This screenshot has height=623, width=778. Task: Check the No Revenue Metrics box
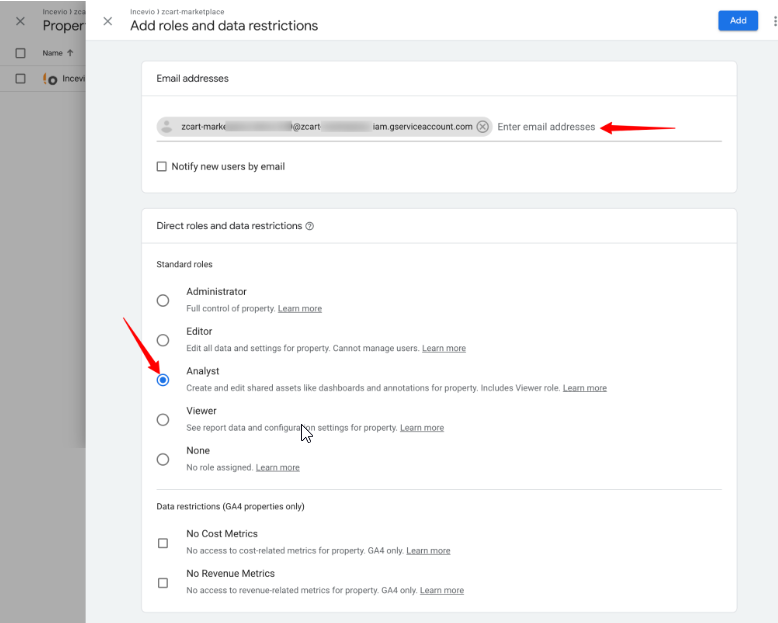[x=163, y=583]
